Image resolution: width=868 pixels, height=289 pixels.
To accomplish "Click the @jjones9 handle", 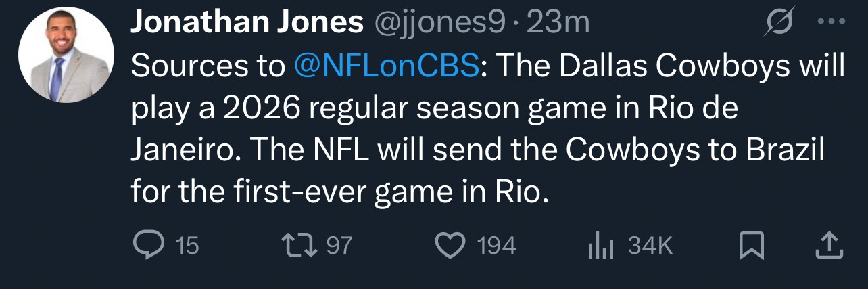I will pyautogui.click(x=439, y=24).
